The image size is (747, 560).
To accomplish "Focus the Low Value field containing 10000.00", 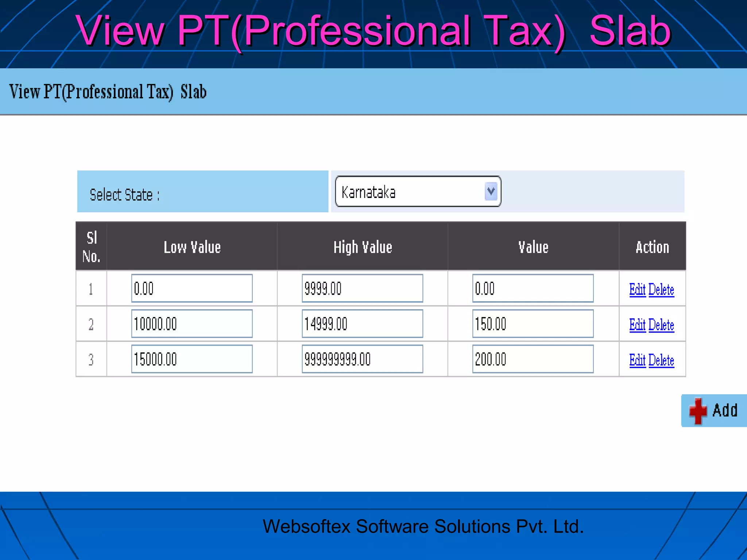I will point(192,324).
